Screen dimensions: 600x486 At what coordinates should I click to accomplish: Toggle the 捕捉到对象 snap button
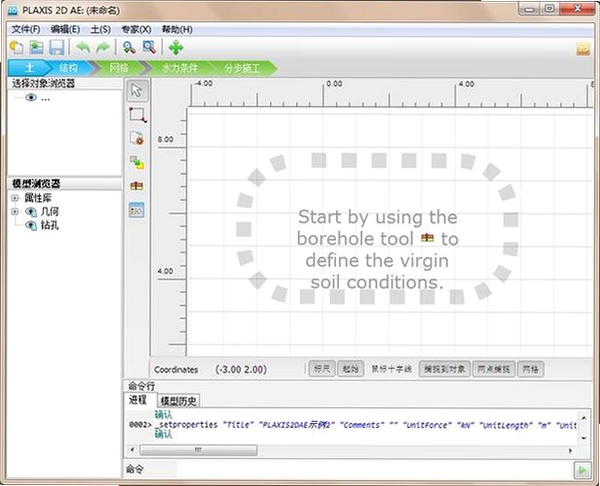coord(444,369)
